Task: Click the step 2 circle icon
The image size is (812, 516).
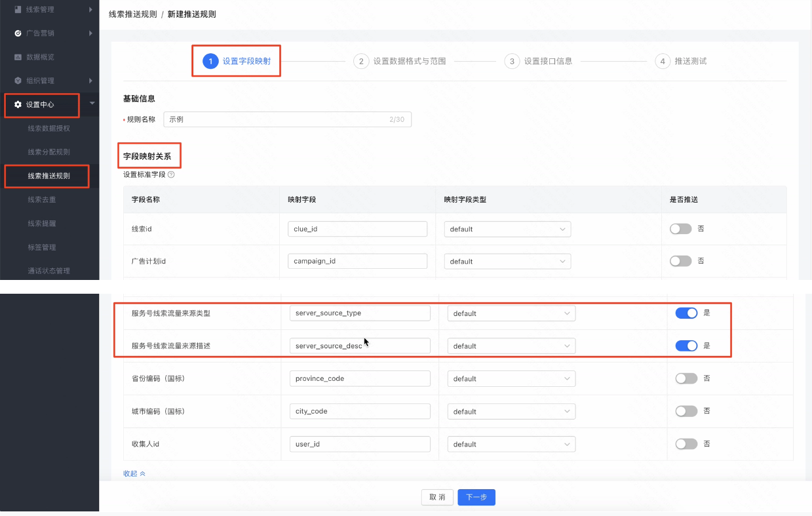Action: point(360,61)
